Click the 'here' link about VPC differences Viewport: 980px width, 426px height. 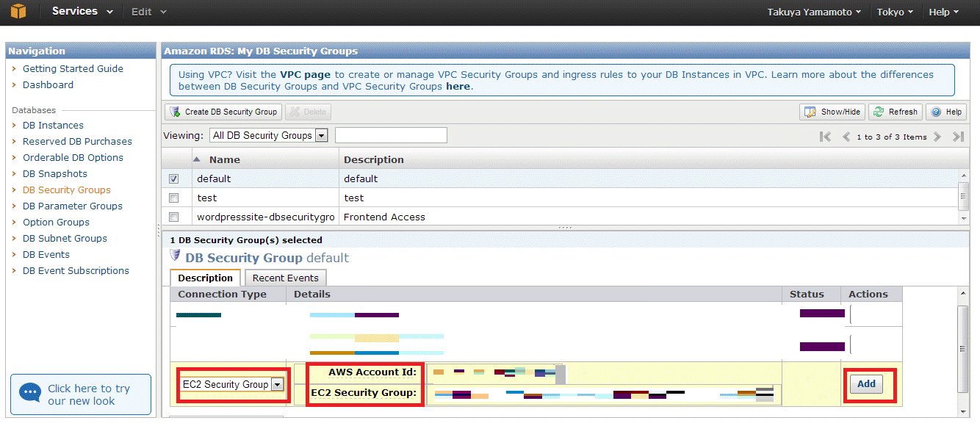[458, 87]
